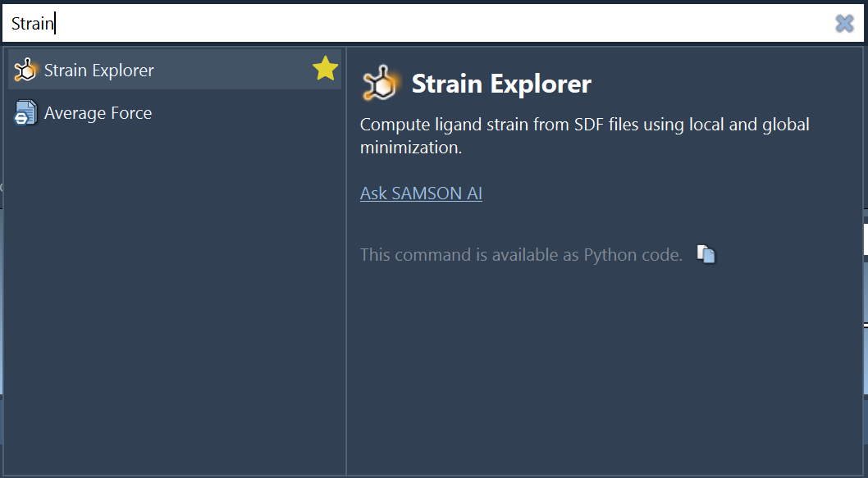
Task: Click the blue X icon beside the search box
Action: click(x=844, y=23)
